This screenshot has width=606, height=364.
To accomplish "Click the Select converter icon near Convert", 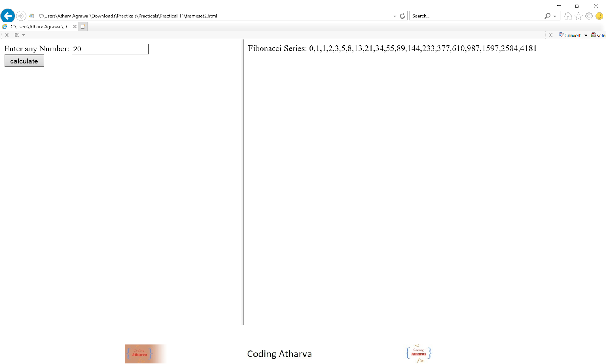I will (594, 35).
